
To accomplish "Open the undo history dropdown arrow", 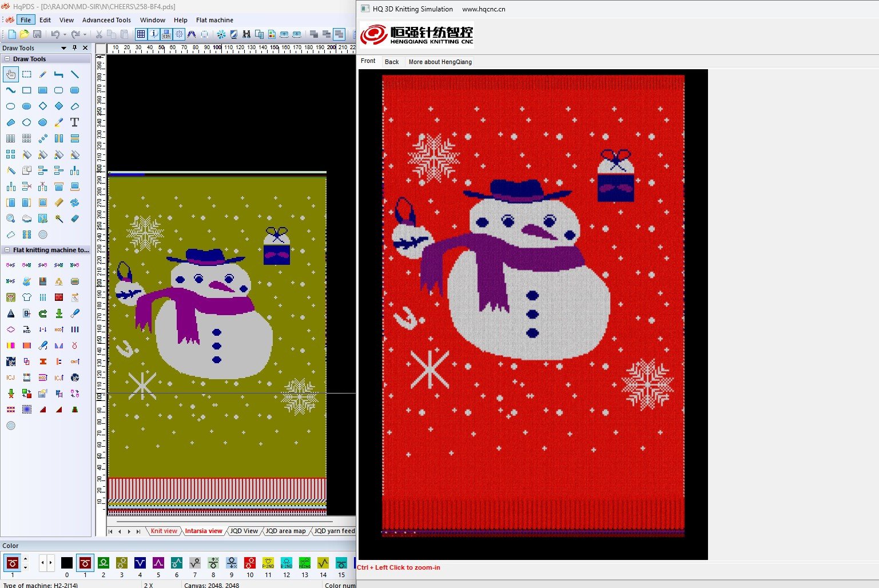I will click(x=65, y=34).
